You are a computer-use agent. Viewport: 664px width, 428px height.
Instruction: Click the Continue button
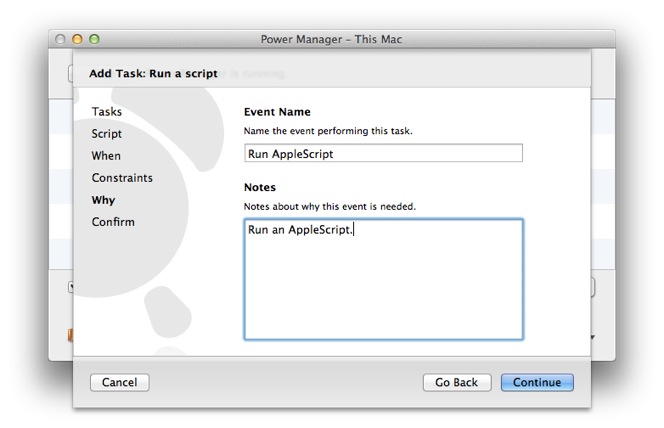pos(537,382)
